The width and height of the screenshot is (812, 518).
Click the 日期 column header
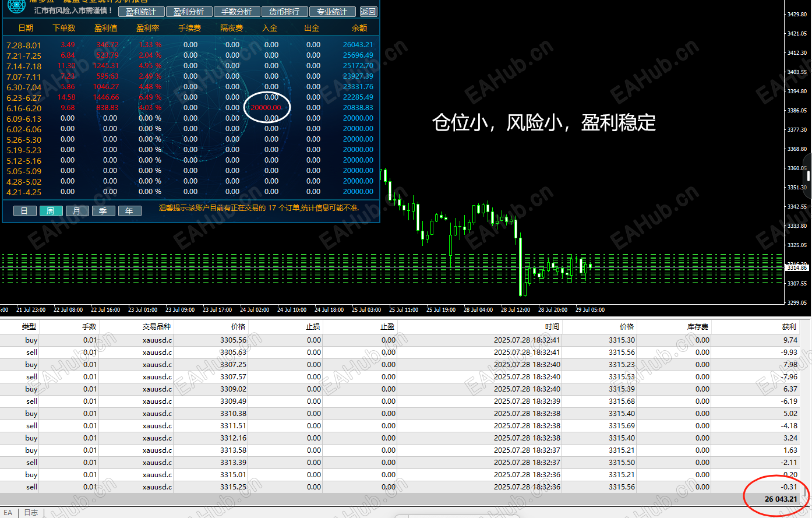[26, 28]
